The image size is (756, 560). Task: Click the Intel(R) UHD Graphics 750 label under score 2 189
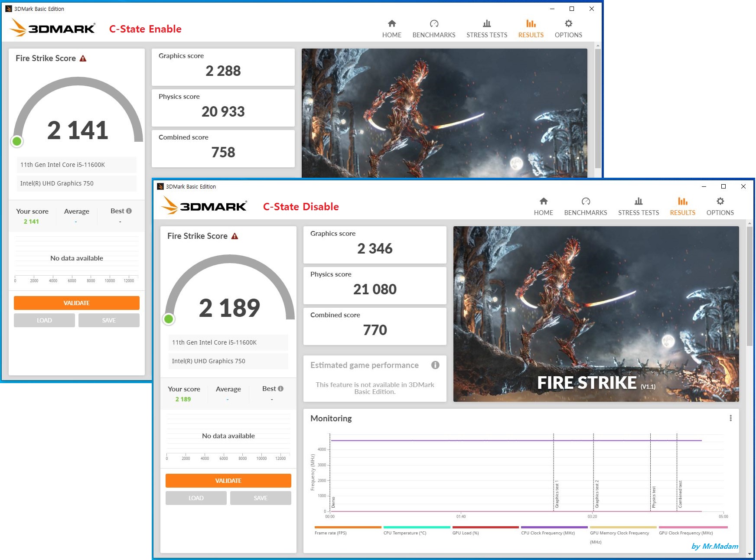click(228, 361)
